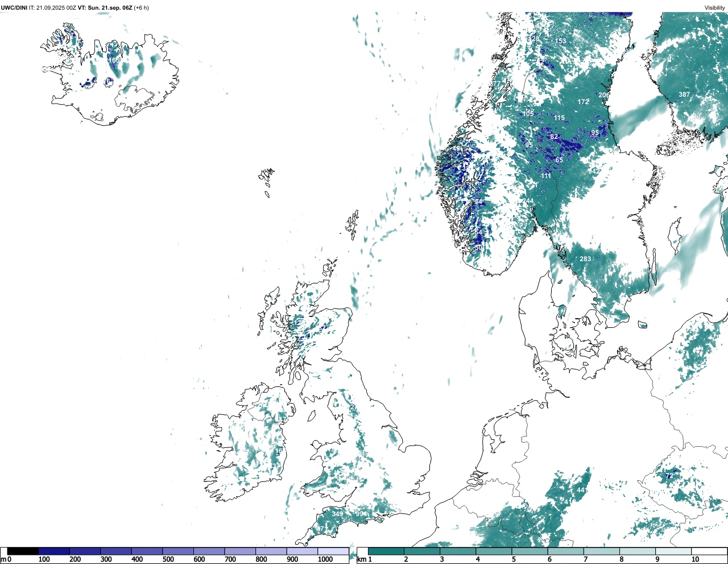
Task: Click visibility value '115' on the map
Action: pyautogui.click(x=560, y=118)
